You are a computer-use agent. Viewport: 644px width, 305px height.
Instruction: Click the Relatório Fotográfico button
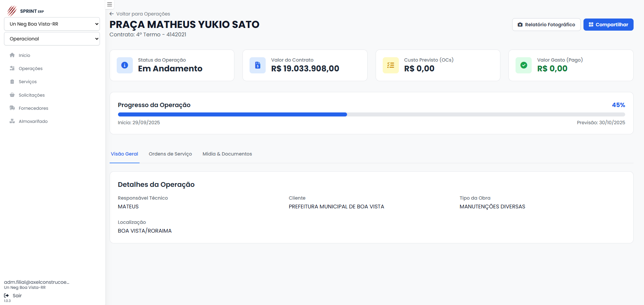pos(546,25)
